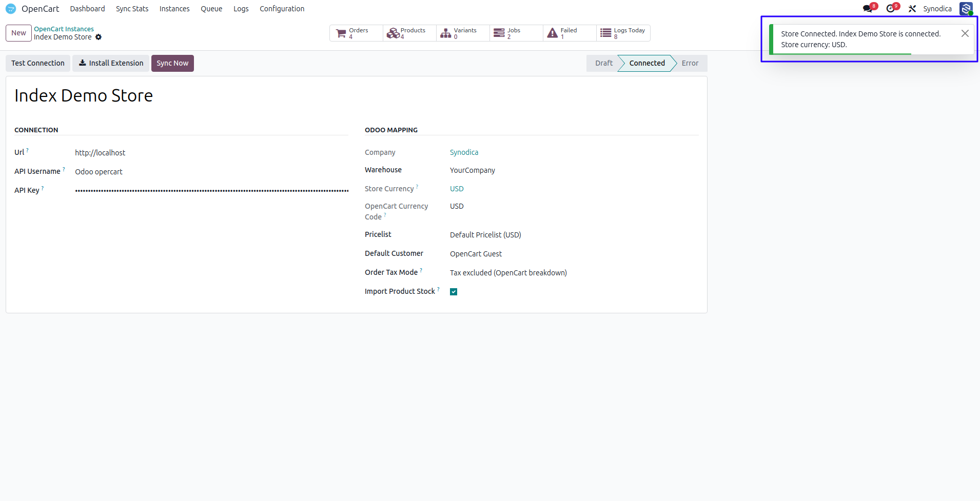Screen dimensions: 980x501
Task: Open the conversations messages icon
Action: (868, 9)
